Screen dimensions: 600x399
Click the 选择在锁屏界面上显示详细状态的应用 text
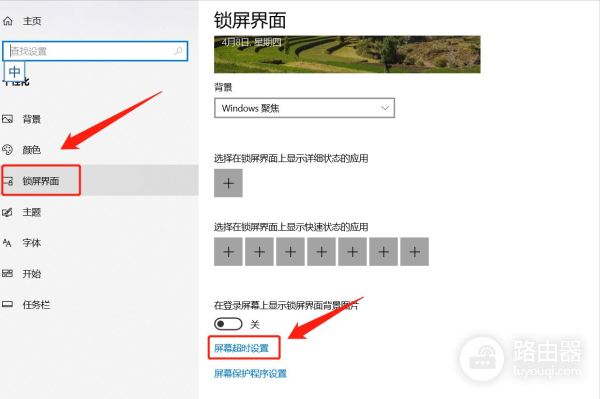291,158
